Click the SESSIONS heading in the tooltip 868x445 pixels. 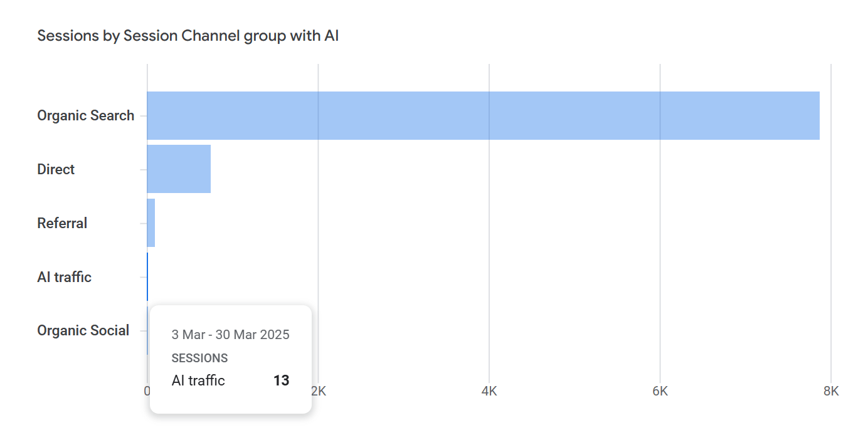click(x=199, y=359)
